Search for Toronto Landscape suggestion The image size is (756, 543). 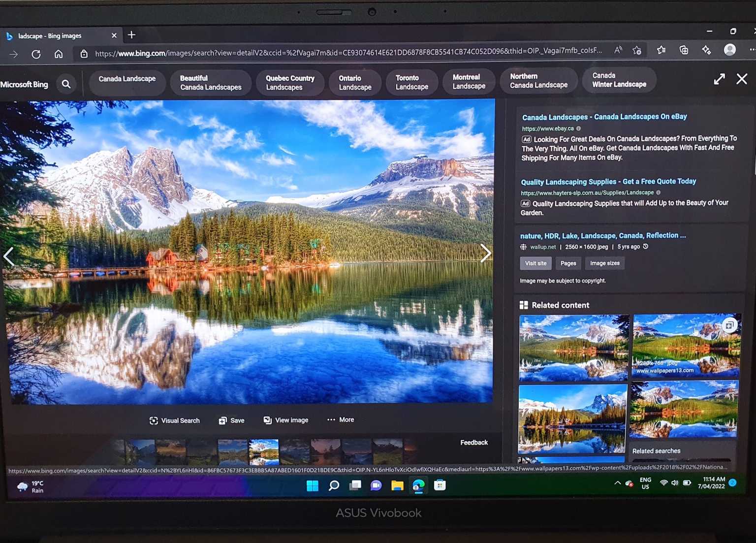[411, 81]
